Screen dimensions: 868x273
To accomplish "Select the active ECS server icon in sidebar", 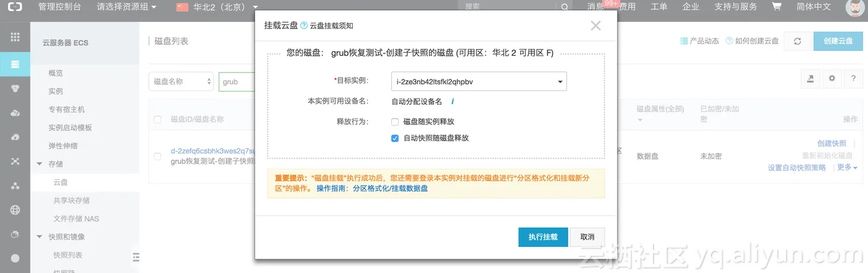I will coord(15,64).
